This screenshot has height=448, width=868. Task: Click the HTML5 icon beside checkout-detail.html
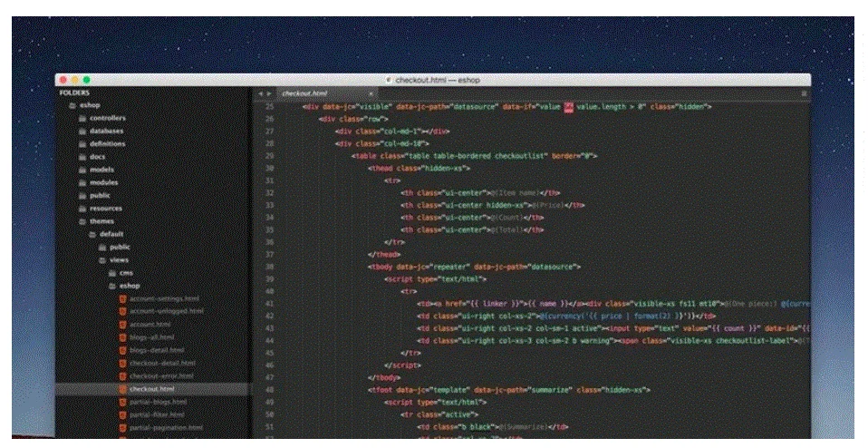coord(123,364)
